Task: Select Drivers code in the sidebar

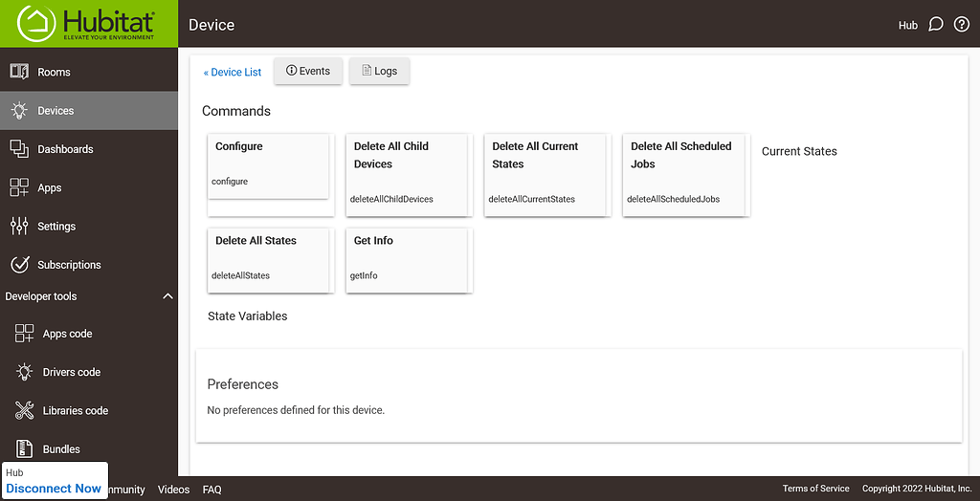Action: (x=71, y=372)
